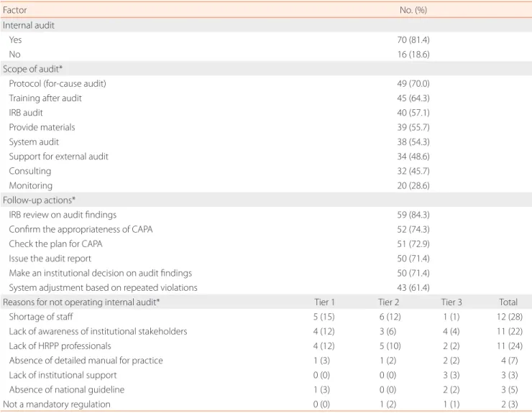Click Tier 2 value '5 (10)'

coord(390,346)
